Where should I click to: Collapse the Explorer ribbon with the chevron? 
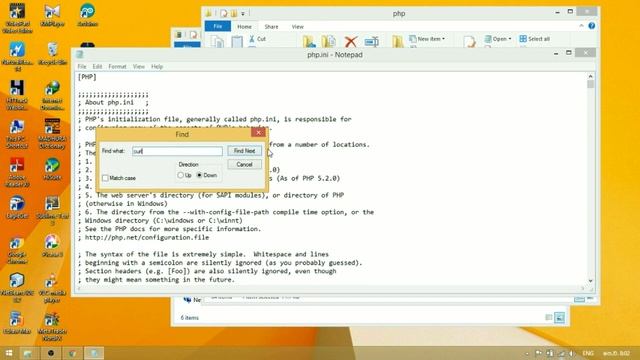pyautogui.click(x=581, y=26)
